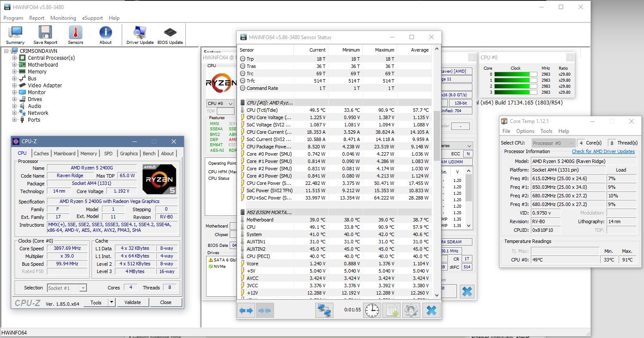Click Check for AMD Driver Updates link

click(x=603, y=151)
